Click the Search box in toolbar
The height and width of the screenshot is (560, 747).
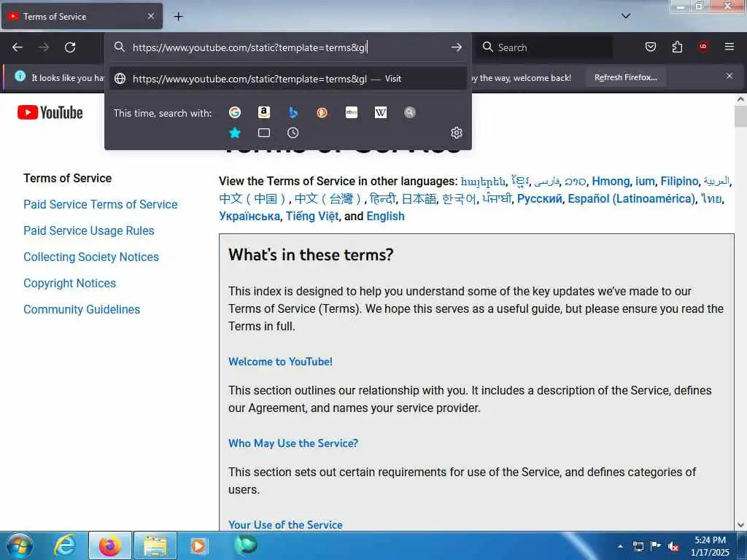pyautogui.click(x=545, y=47)
